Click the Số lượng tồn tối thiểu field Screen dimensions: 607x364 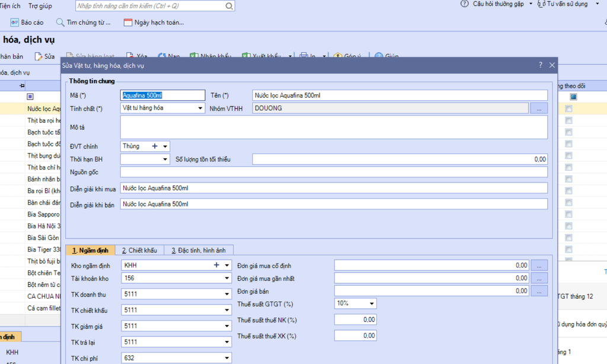pos(400,159)
